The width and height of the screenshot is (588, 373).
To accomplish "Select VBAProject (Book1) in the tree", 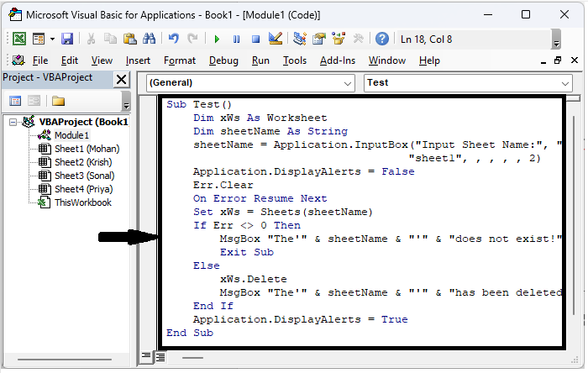I will coord(84,122).
